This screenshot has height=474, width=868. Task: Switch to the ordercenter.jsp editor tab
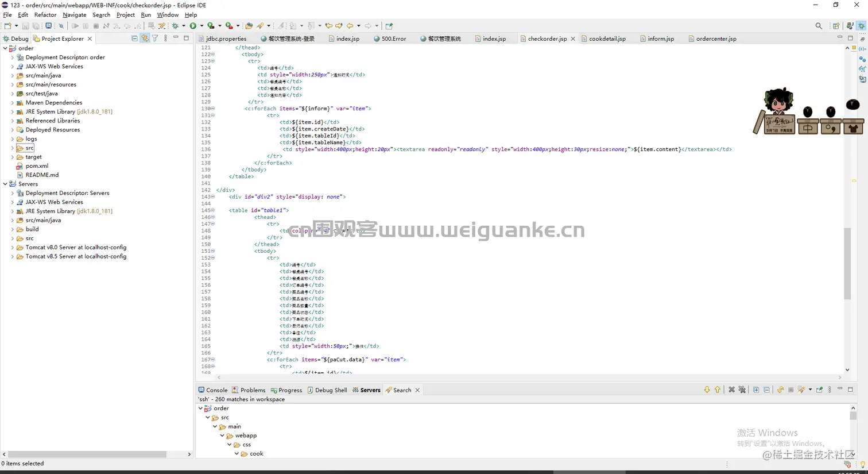pos(712,38)
